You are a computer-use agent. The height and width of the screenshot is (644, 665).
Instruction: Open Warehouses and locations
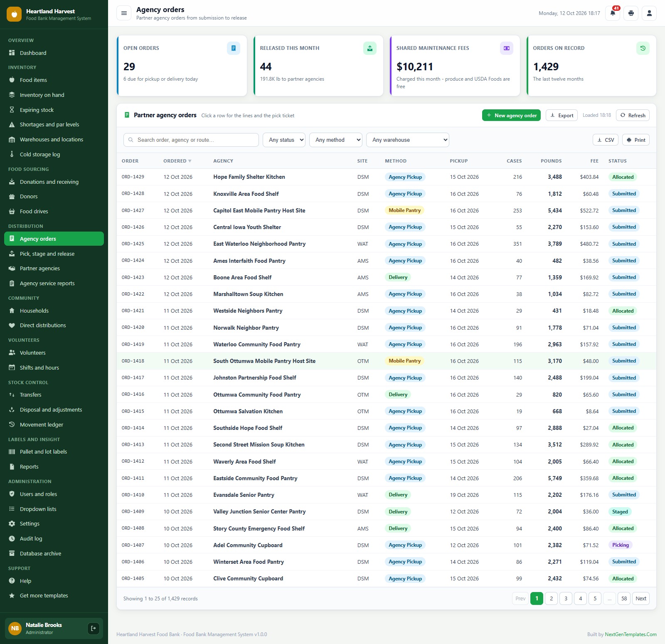54,139
